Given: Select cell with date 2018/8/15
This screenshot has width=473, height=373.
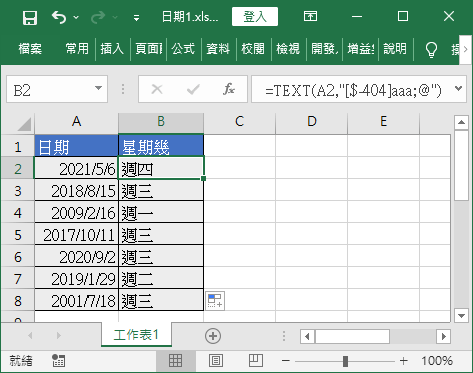Looking at the screenshot, I should pyautogui.click(x=76, y=191).
